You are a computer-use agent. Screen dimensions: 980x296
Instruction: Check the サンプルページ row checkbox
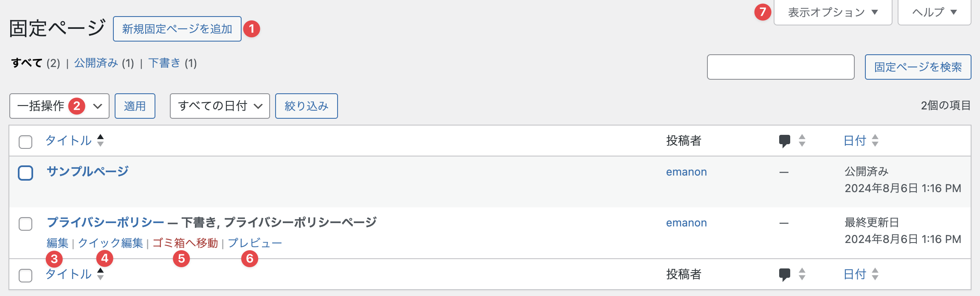pos(25,173)
